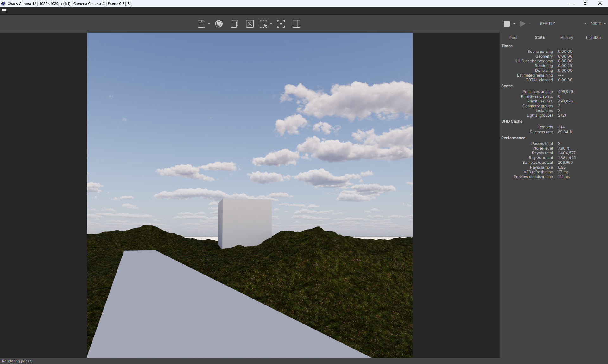
Task: Expand the render region dropdown arrow
Action: click(x=271, y=24)
